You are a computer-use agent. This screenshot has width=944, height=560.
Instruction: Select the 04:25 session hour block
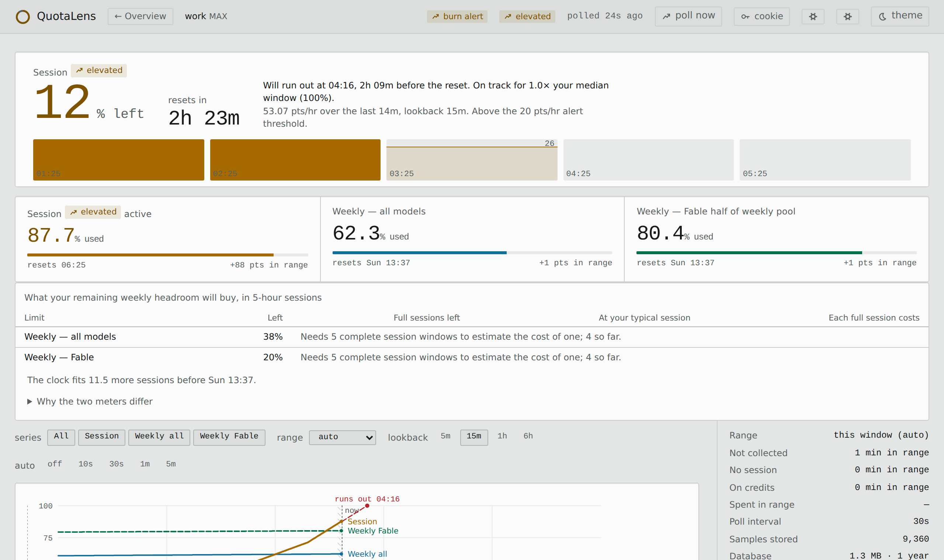[648, 160]
